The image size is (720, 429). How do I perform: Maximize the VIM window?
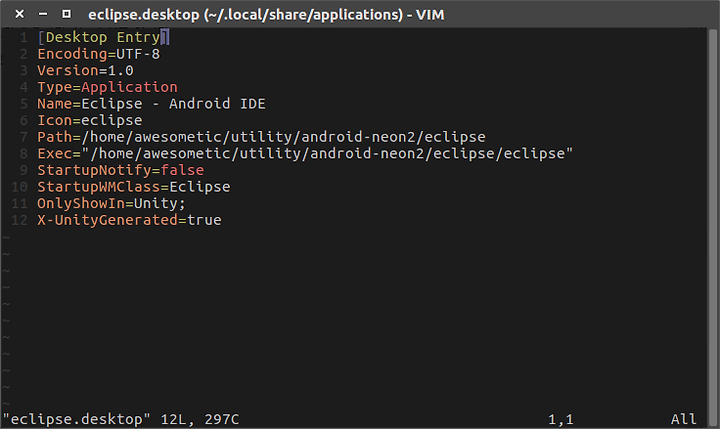pyautogui.click(x=67, y=14)
